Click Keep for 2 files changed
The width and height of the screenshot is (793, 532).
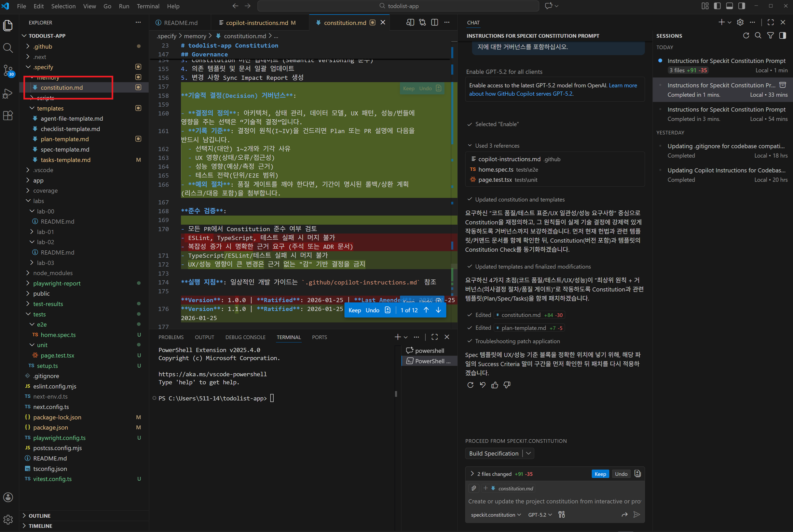point(600,474)
